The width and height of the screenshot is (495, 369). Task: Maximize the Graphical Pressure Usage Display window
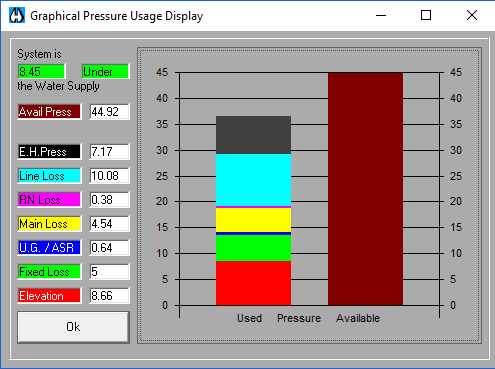(x=426, y=15)
